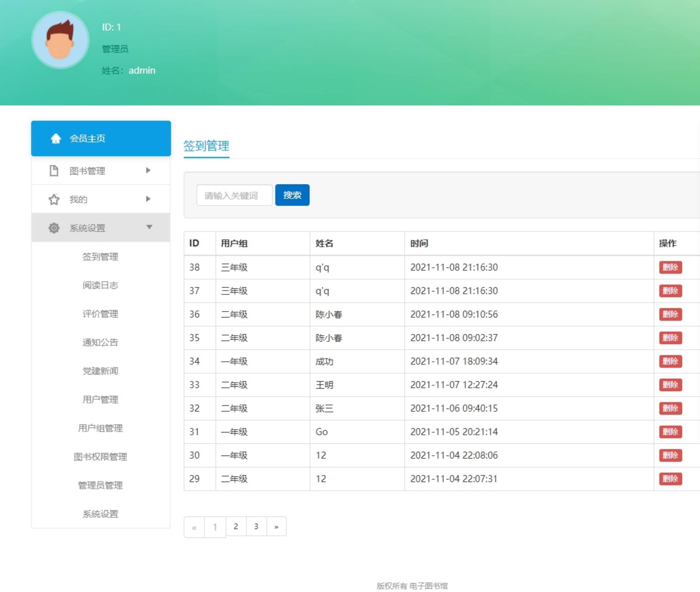Open 阅读日志 in the sidebar
Image resolution: width=700 pixels, height=592 pixels.
tap(100, 285)
